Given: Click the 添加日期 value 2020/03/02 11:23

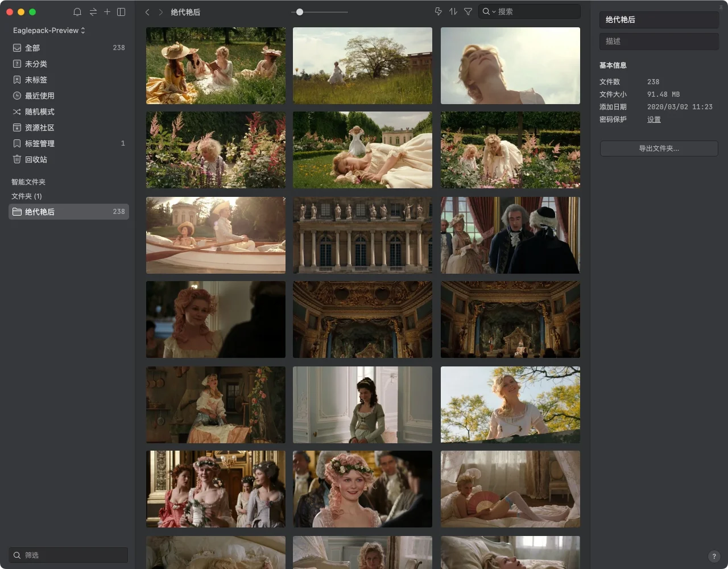Looking at the screenshot, I should point(680,107).
